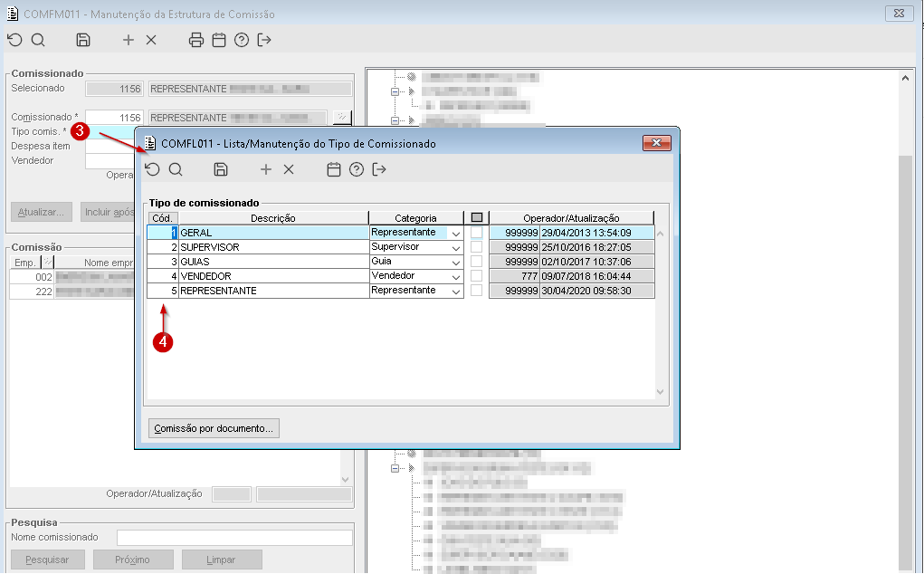Select GUIAS description cell
The height and width of the screenshot is (574, 924).
click(x=273, y=262)
